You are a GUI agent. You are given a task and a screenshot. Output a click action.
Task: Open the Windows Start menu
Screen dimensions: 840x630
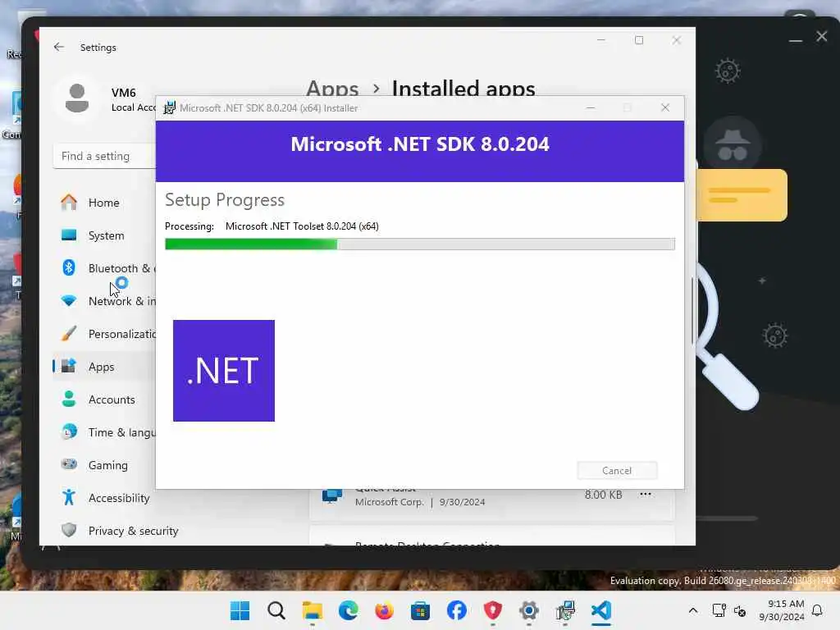[x=240, y=610]
